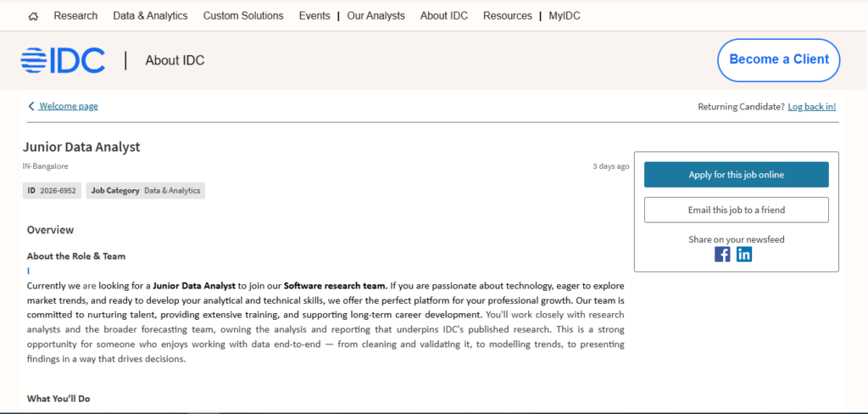Screen dimensions: 868x414
Task: Click the Become a Client button
Action: (779, 60)
